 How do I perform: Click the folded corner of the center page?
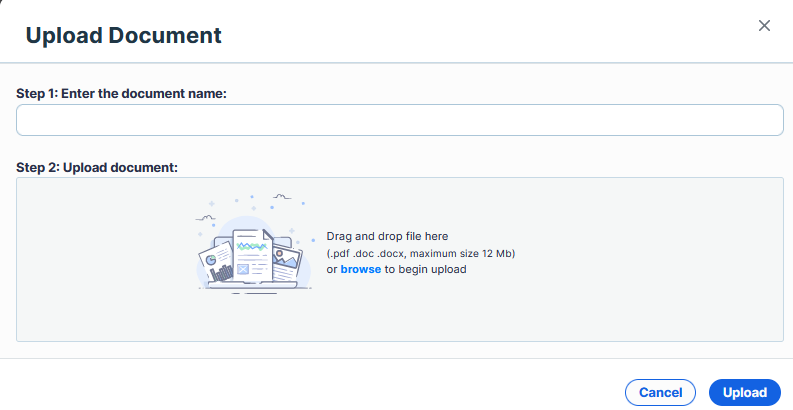(x=268, y=235)
